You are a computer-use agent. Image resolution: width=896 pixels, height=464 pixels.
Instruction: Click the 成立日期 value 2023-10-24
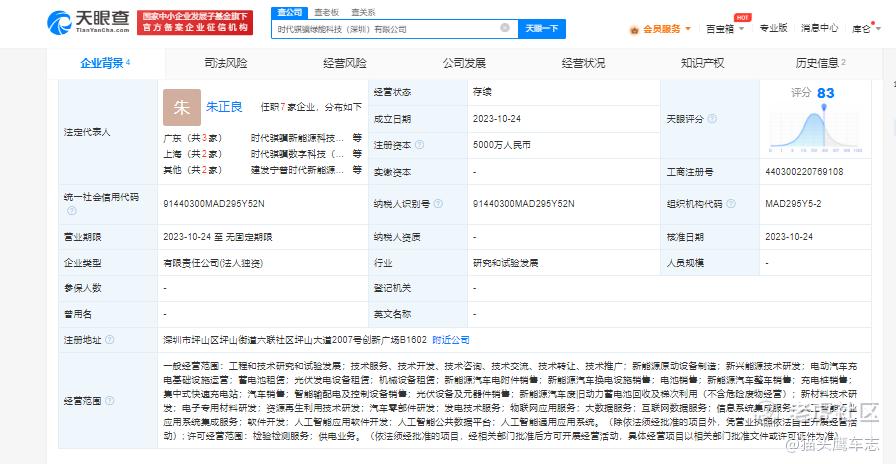(x=497, y=119)
